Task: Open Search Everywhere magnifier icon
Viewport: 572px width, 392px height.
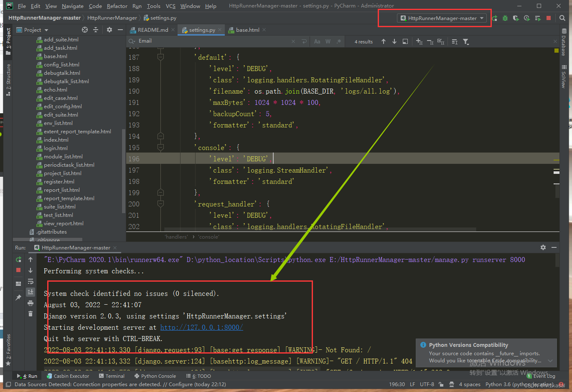Action: click(562, 18)
